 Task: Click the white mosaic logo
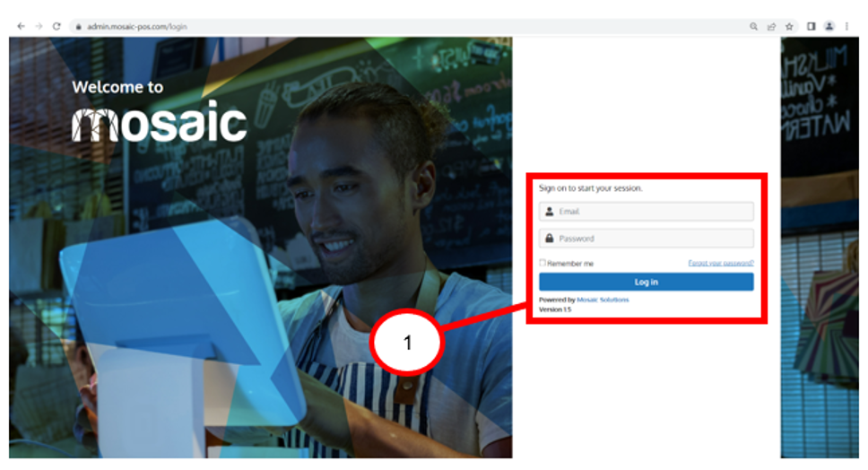click(x=160, y=122)
